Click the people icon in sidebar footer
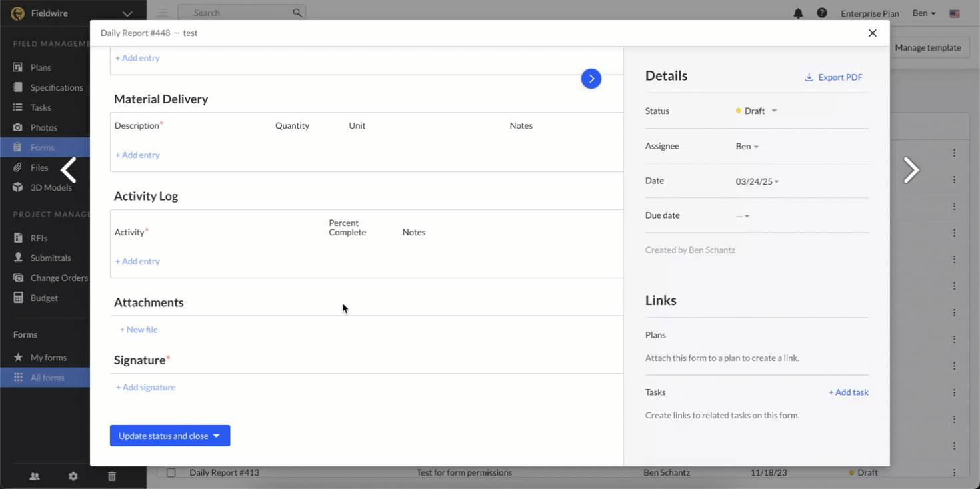 tap(35, 476)
